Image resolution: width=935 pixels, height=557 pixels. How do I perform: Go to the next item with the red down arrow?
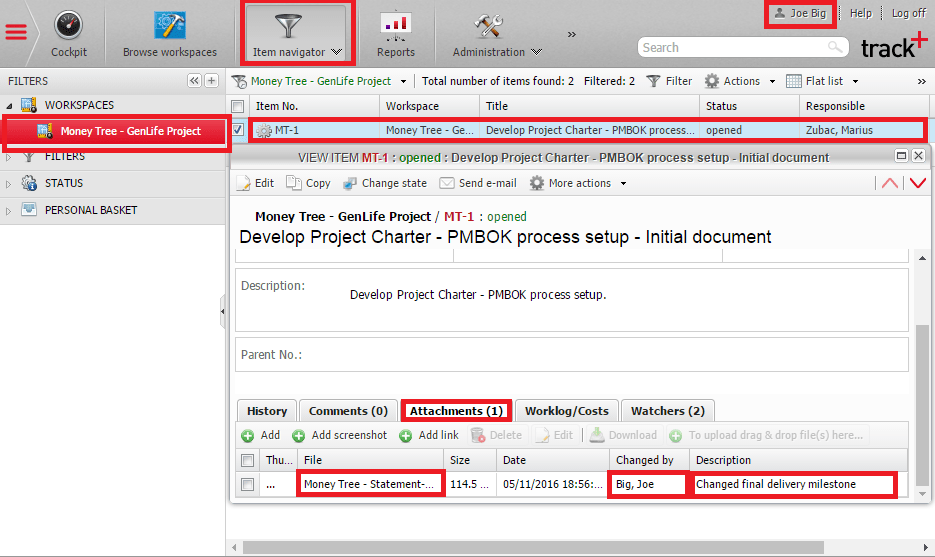click(x=918, y=183)
